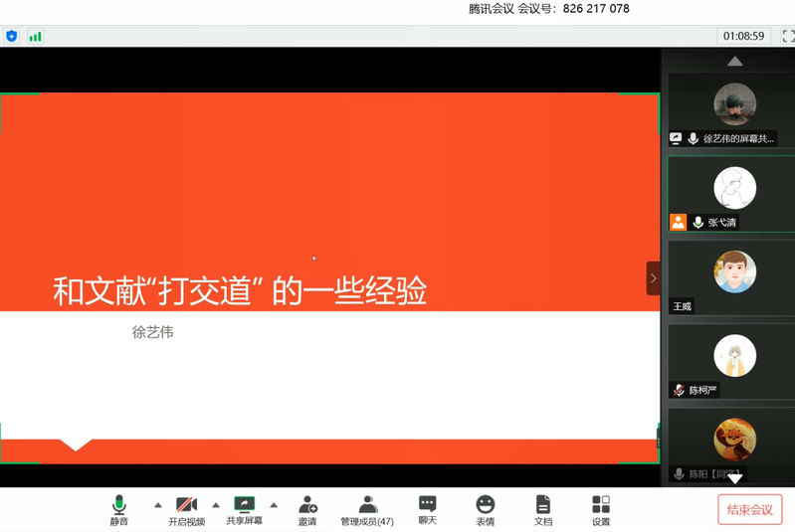Click the blue shield security icon
This screenshot has height=532, width=795.
[x=12, y=36]
